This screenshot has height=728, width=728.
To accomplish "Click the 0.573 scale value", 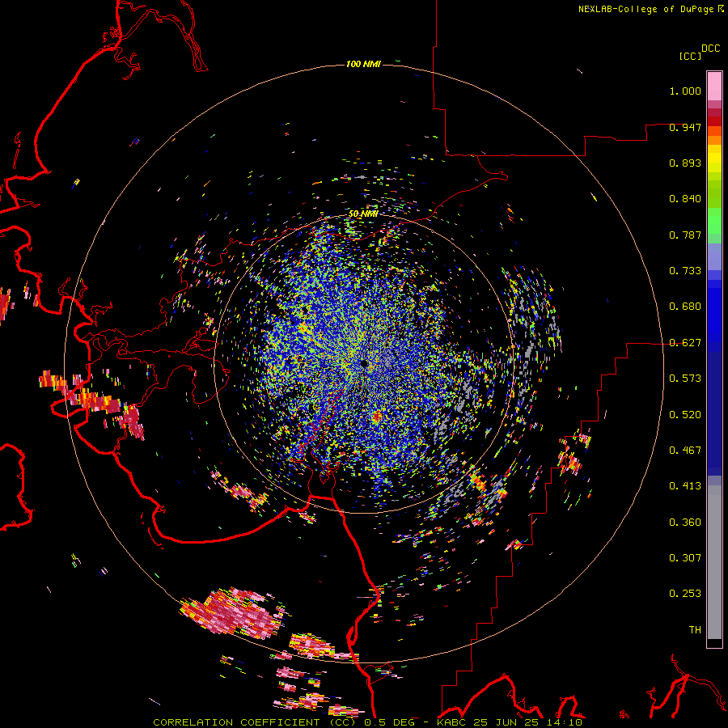I will coord(685,379).
